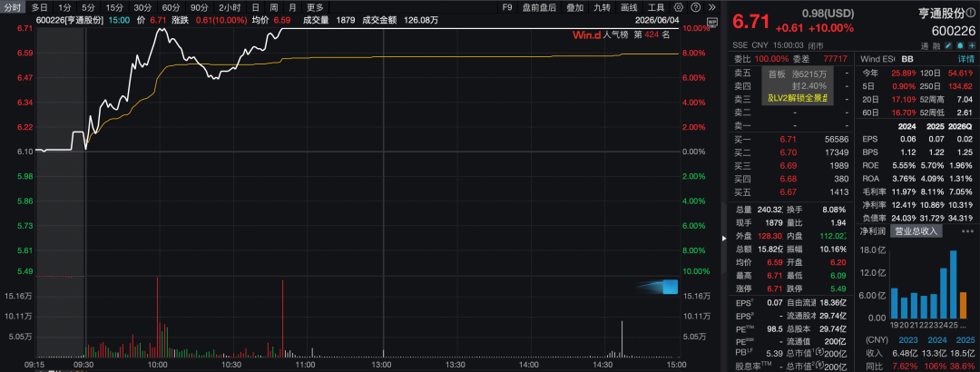Select the 1分 period tab
980x372 pixels.
(x=64, y=7)
